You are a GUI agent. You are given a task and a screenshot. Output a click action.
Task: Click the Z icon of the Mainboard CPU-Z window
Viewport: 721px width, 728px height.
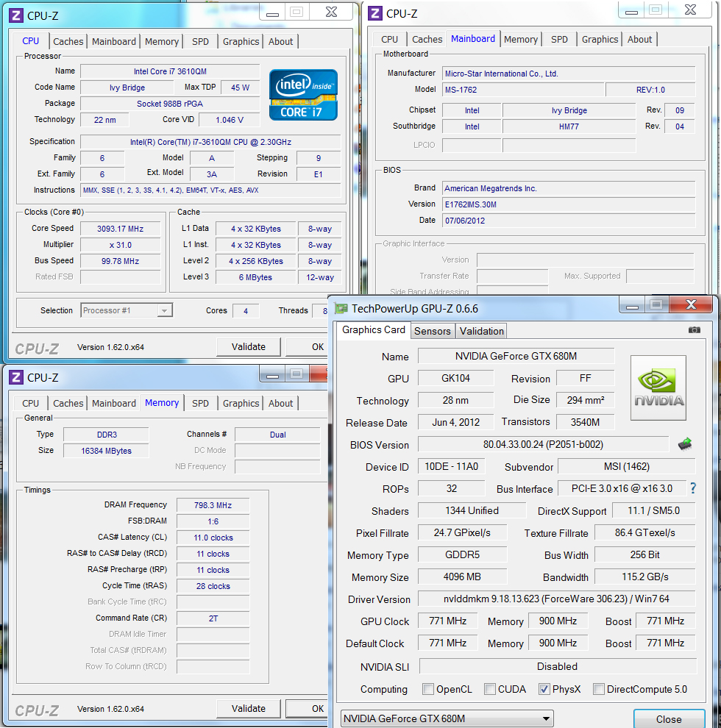[x=375, y=14]
